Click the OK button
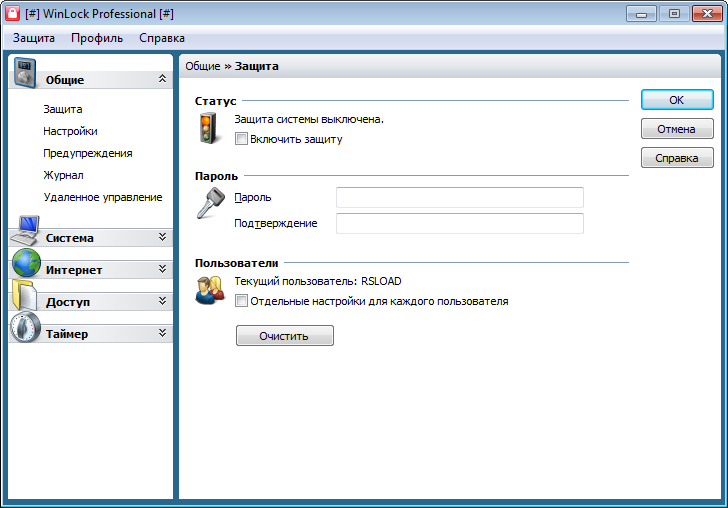The width and height of the screenshot is (728, 508). (677, 100)
